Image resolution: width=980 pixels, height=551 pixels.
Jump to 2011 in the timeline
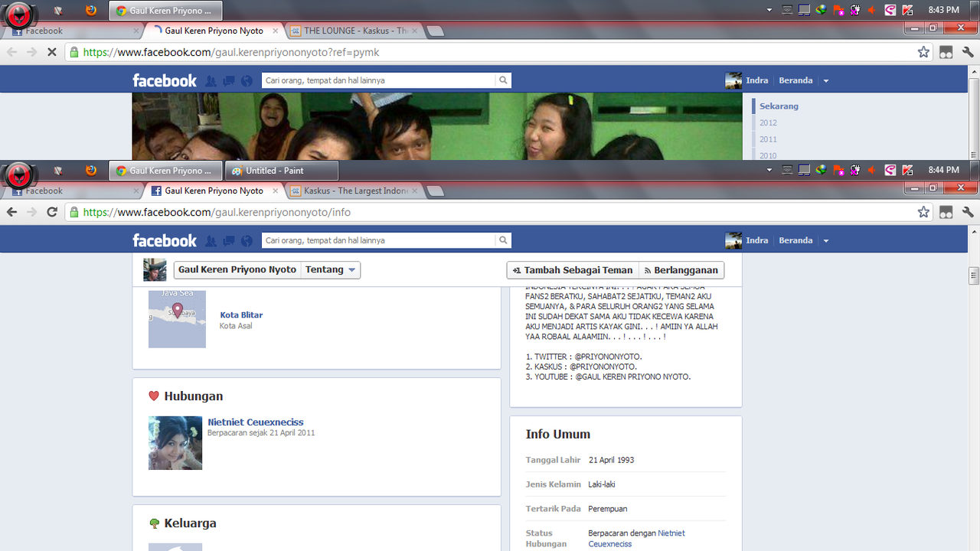tap(768, 139)
